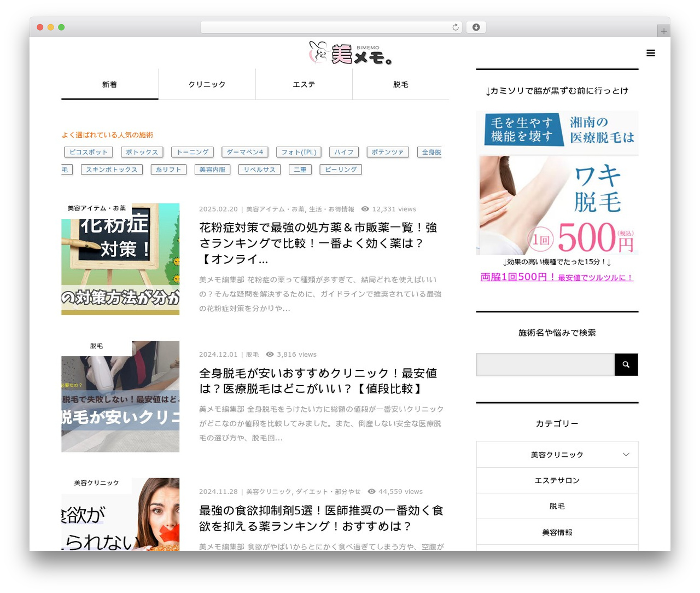Switch to the エステ tab
Image resolution: width=700 pixels, height=593 pixels.
(304, 84)
